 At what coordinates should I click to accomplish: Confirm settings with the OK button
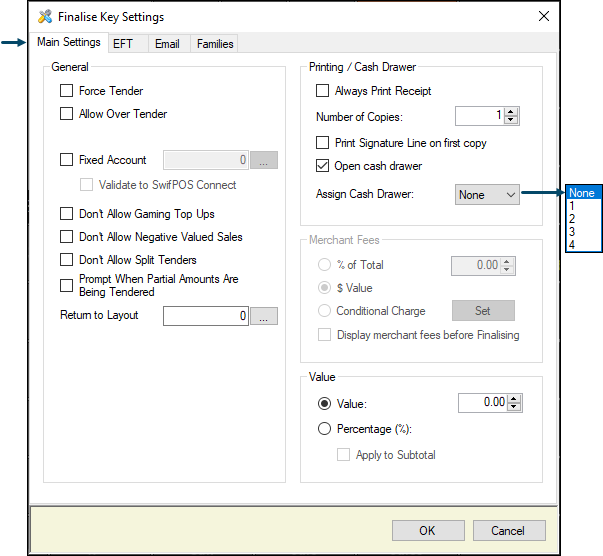coord(428,531)
